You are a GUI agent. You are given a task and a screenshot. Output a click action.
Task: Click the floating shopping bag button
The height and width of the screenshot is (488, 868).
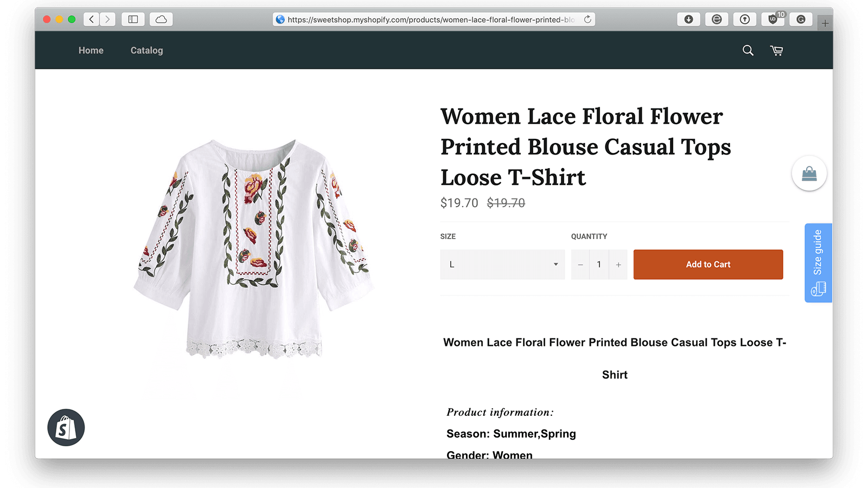pos(809,174)
